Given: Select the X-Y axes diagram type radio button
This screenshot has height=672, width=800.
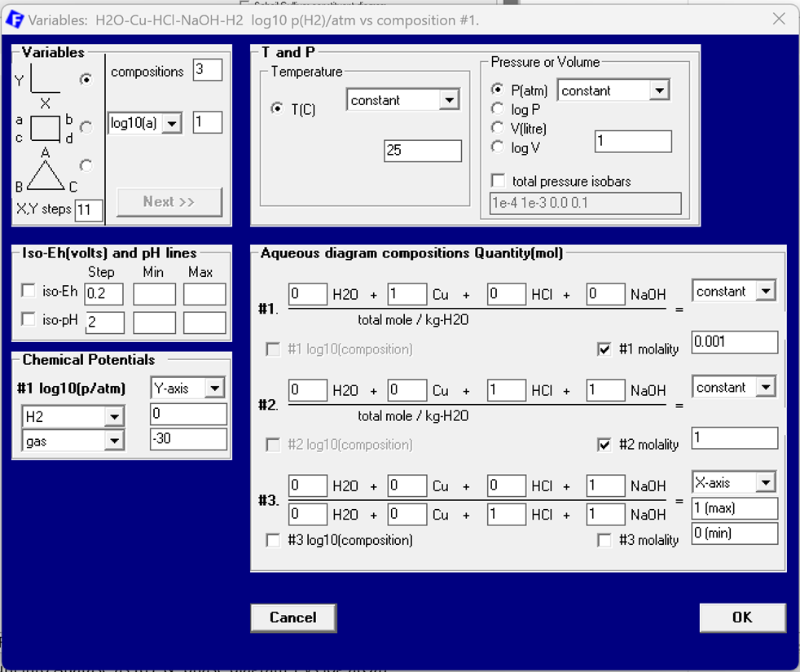Looking at the screenshot, I should pos(86,80).
